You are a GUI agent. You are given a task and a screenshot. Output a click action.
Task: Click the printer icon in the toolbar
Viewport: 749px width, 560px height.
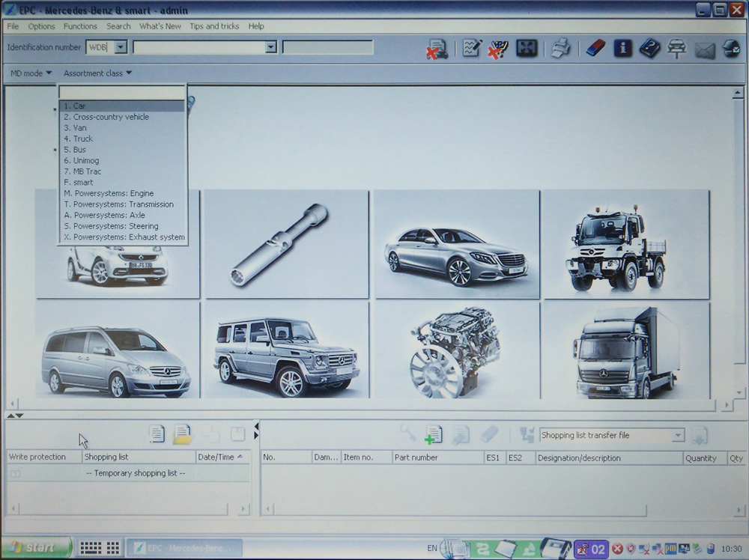pos(560,48)
